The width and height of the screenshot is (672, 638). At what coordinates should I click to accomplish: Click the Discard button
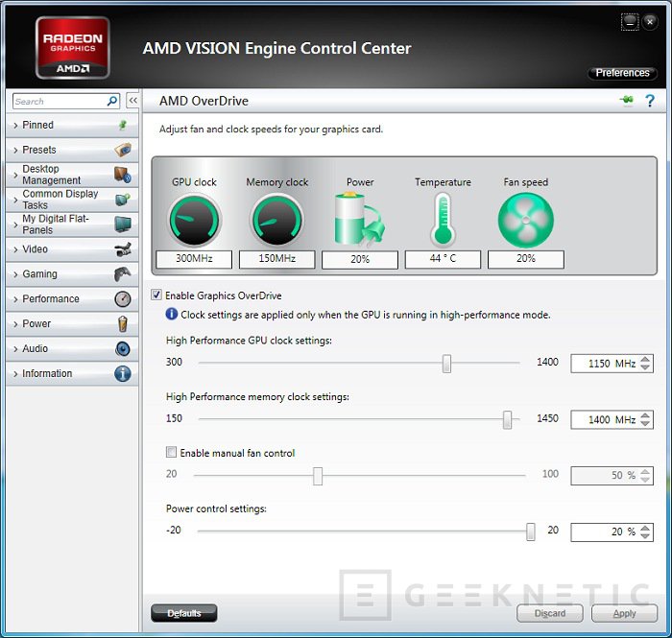click(x=550, y=613)
